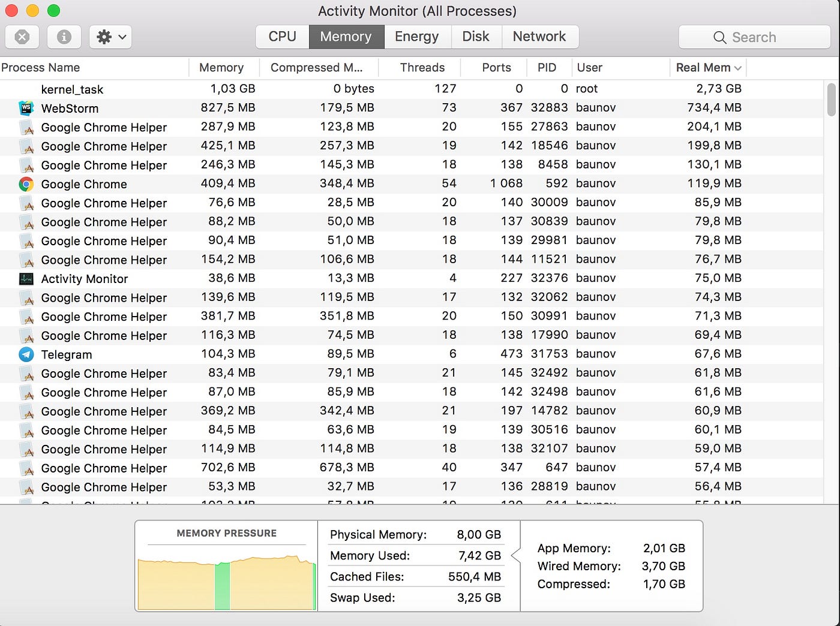Sort by User column header
840x626 pixels.
tap(620, 68)
